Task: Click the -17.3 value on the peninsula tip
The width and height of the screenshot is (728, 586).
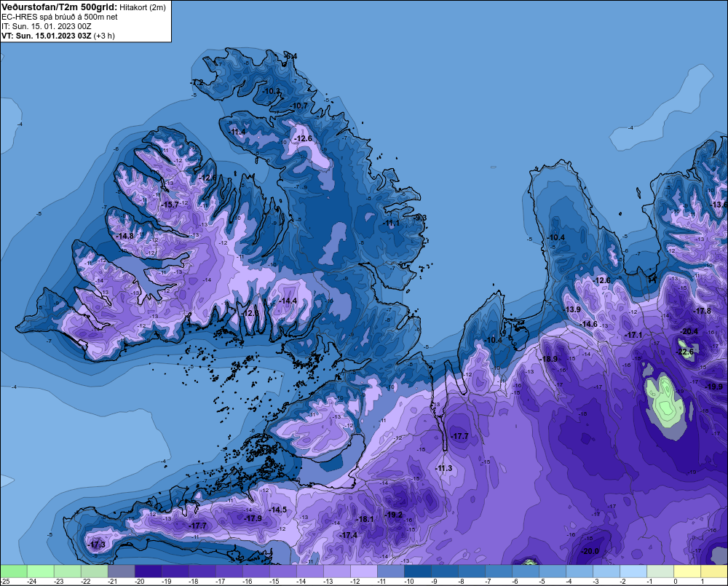Action: coord(97,545)
